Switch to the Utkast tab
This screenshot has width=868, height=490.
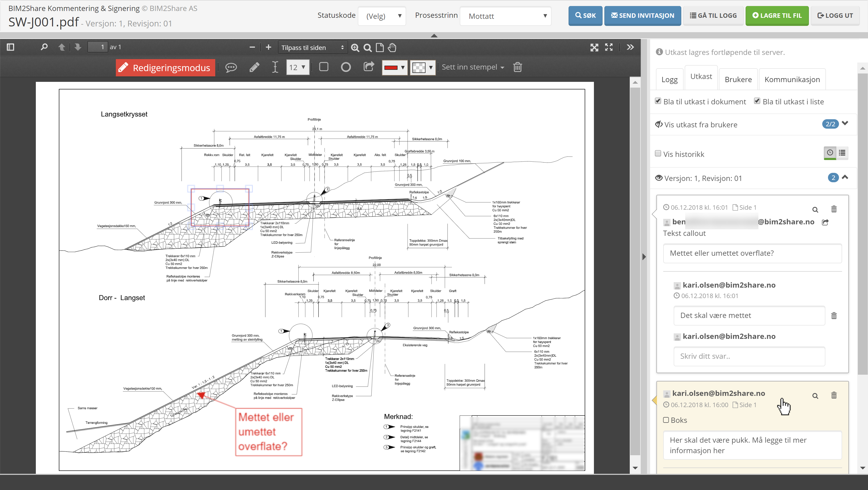coord(701,77)
